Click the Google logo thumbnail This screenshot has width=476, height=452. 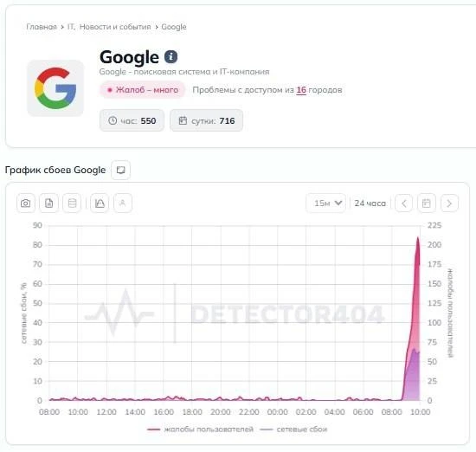point(55,88)
